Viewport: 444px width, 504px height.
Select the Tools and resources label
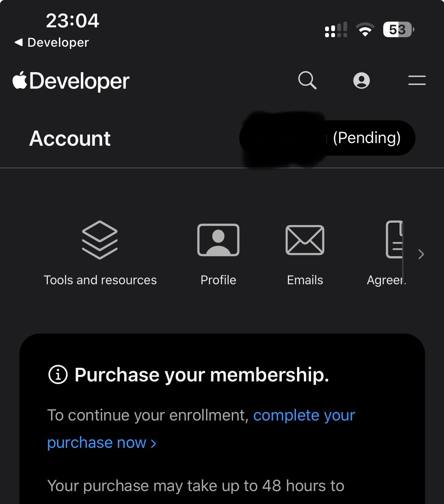coord(100,280)
